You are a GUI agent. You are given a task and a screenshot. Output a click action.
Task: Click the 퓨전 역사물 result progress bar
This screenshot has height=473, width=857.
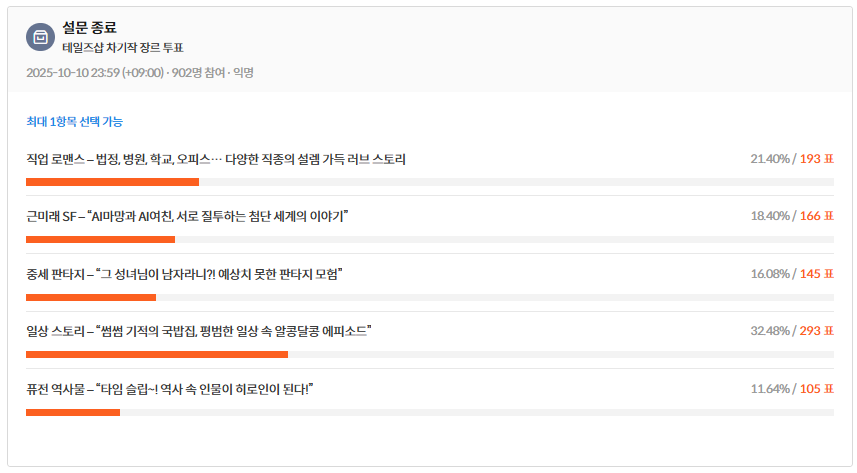tap(430, 412)
